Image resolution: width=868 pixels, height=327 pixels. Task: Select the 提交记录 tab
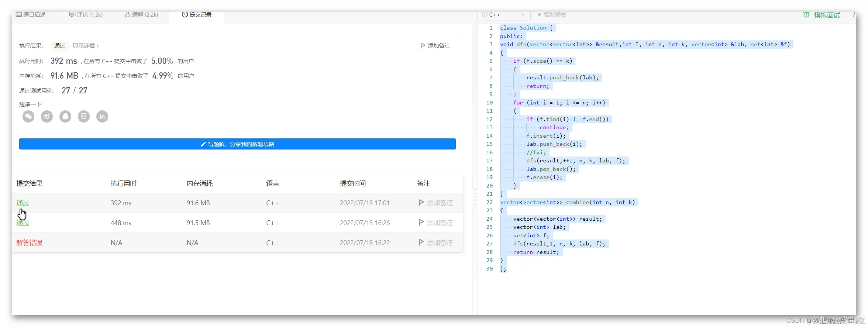coord(197,15)
